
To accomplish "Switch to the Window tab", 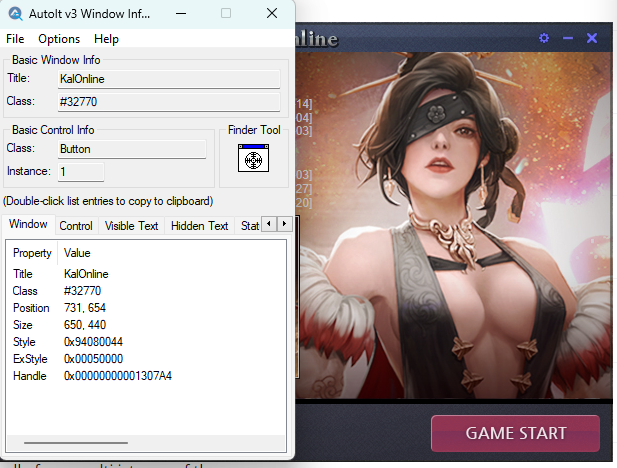I will pos(28,224).
